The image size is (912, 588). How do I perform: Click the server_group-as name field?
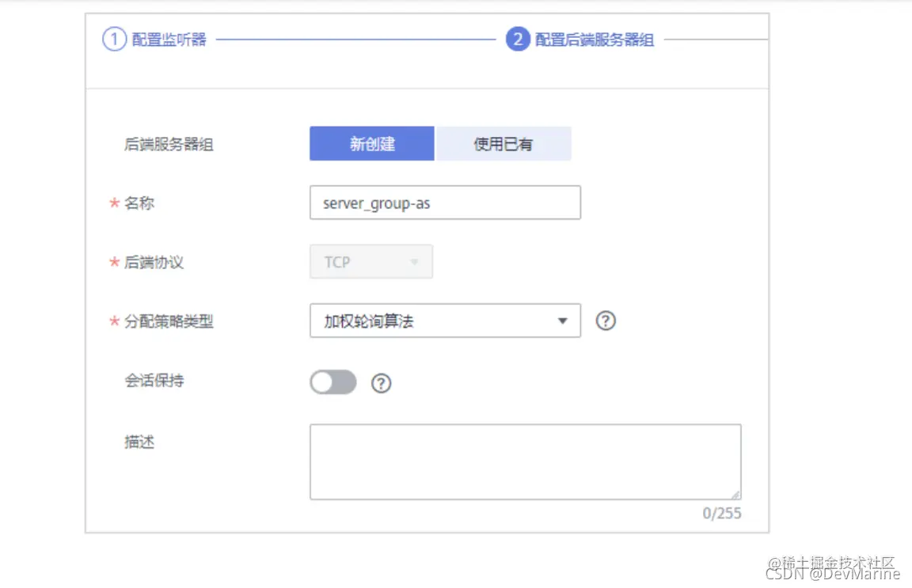point(445,203)
